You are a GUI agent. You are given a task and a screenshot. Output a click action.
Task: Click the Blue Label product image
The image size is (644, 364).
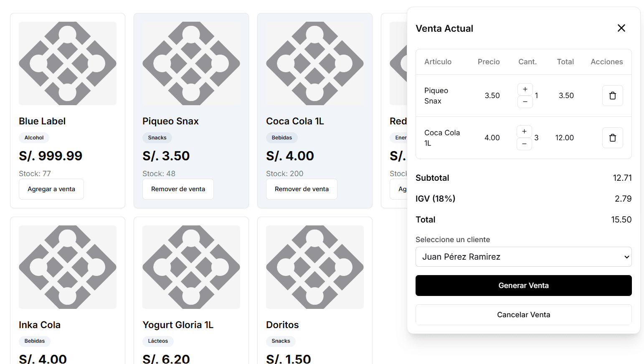tap(68, 63)
